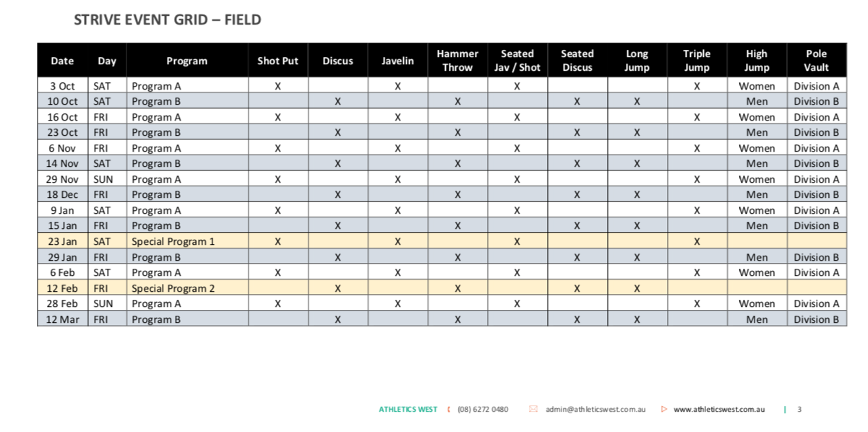The height and width of the screenshot is (432, 868).
Task: Click the STRIVE EVENT GRID – FIELD title
Action: [x=168, y=20]
